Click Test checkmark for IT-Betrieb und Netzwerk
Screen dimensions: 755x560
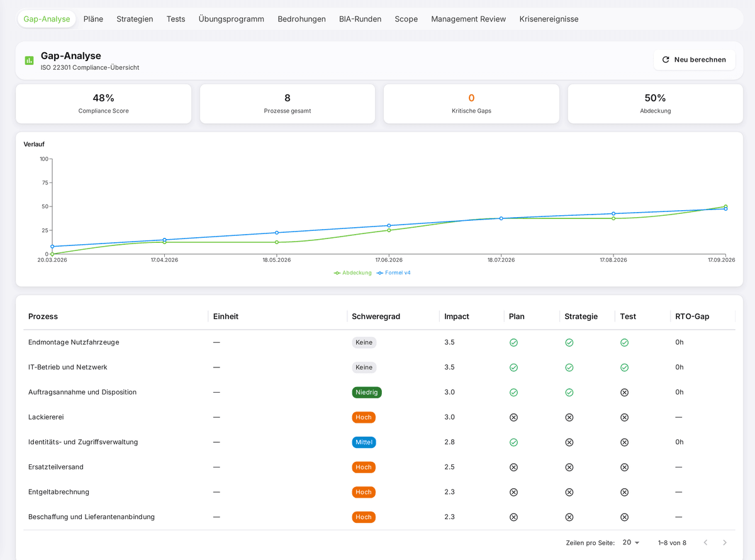[x=624, y=367]
